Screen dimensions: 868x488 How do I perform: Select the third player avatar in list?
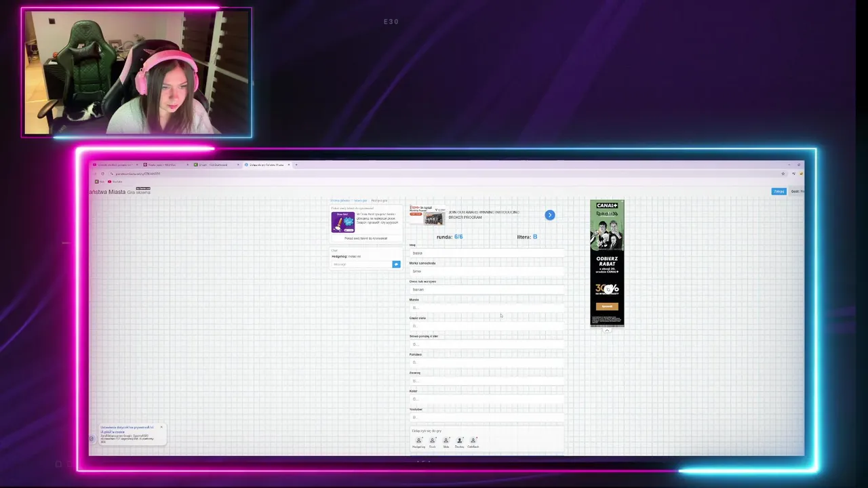click(x=446, y=442)
